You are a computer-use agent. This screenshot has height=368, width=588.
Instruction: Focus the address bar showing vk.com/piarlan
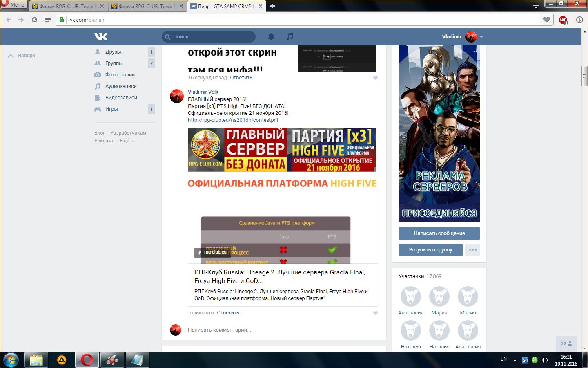[x=298, y=20]
